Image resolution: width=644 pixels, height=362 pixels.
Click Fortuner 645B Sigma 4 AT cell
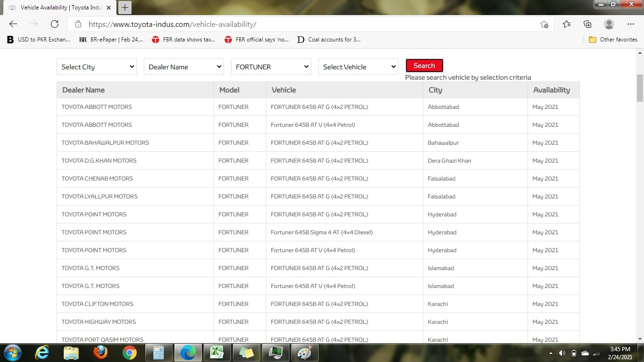click(x=345, y=232)
